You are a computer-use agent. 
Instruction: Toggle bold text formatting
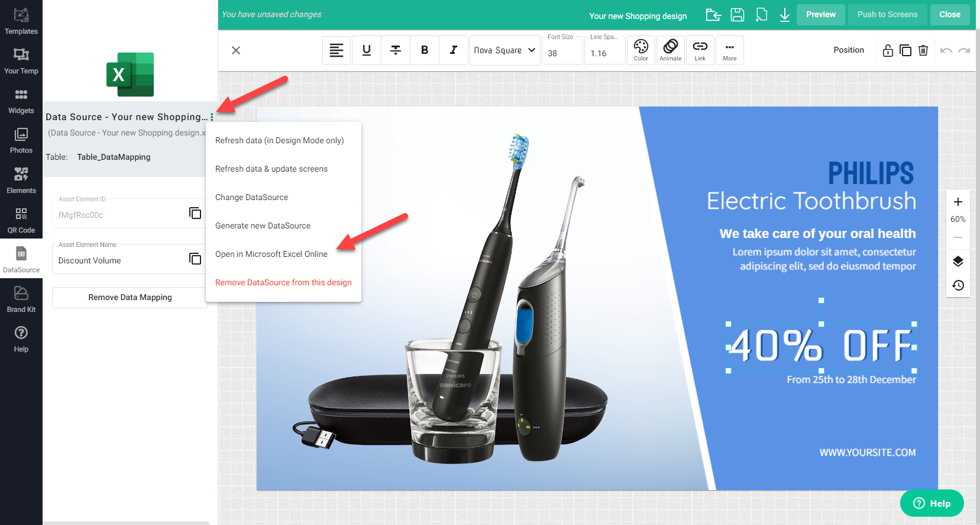pyautogui.click(x=424, y=50)
